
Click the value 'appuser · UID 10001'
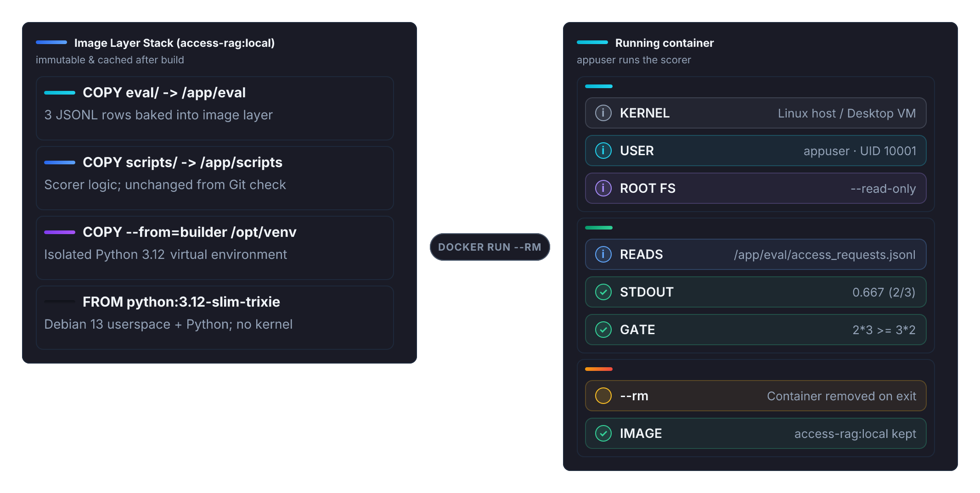860,151
